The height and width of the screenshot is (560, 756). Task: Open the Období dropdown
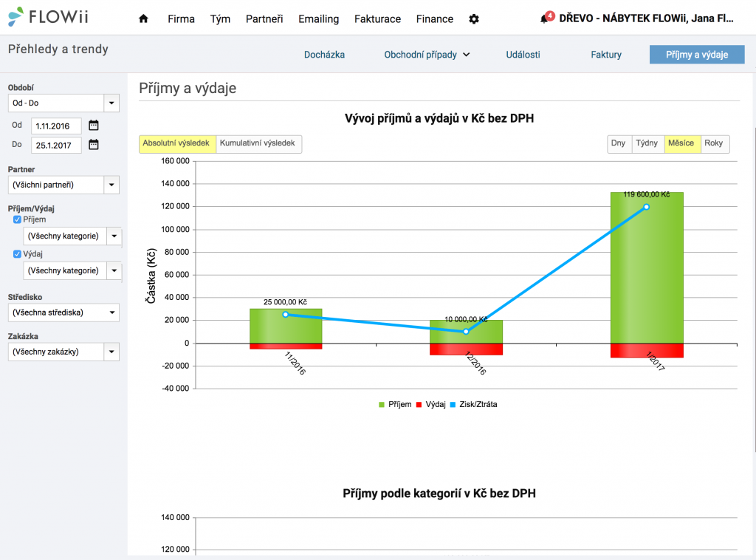click(x=63, y=103)
